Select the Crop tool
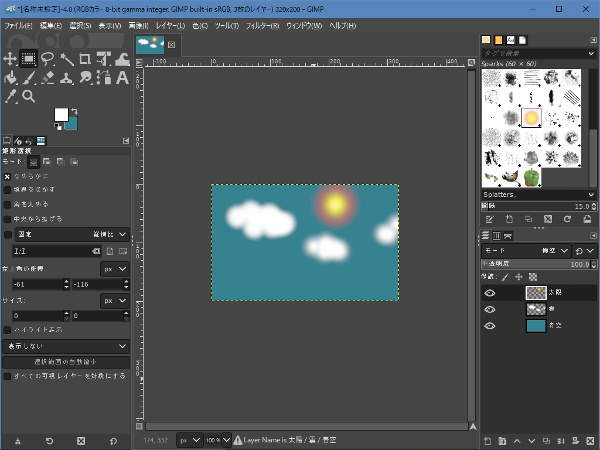The height and width of the screenshot is (450, 600). [86, 58]
